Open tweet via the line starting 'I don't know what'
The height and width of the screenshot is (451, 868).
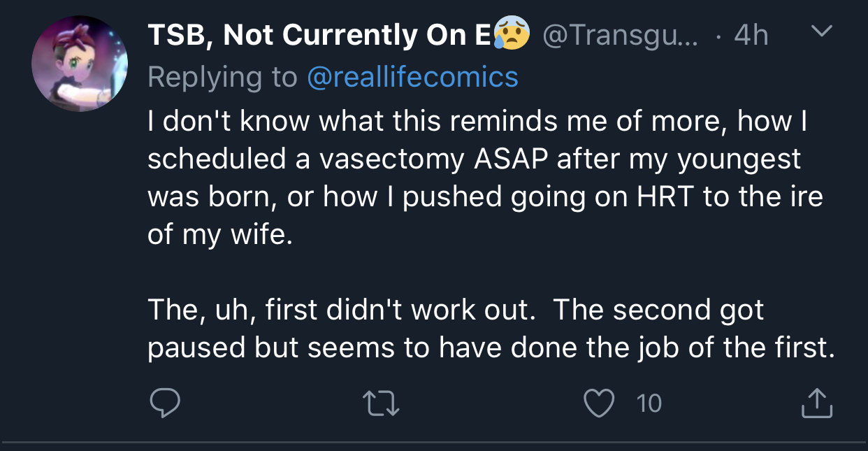tap(477, 121)
